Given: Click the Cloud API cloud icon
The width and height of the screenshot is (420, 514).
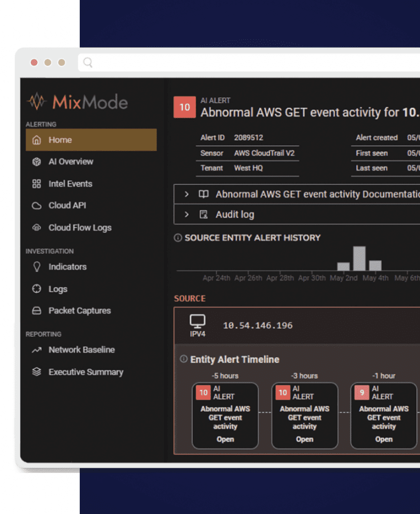Looking at the screenshot, I should 37,205.
